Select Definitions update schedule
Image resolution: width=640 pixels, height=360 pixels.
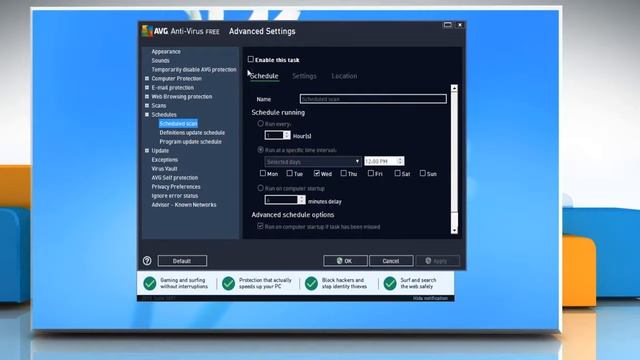(192, 133)
